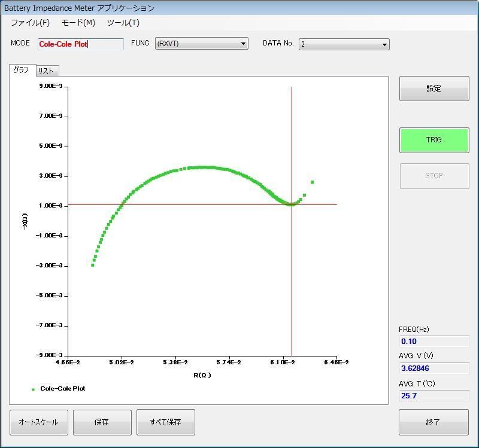Open the モード(M) menu
The image size is (479, 448).
click(x=78, y=23)
